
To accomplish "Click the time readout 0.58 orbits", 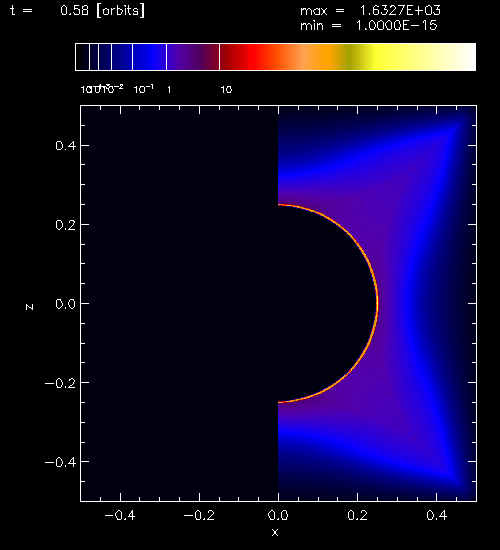I will [x=102, y=11].
